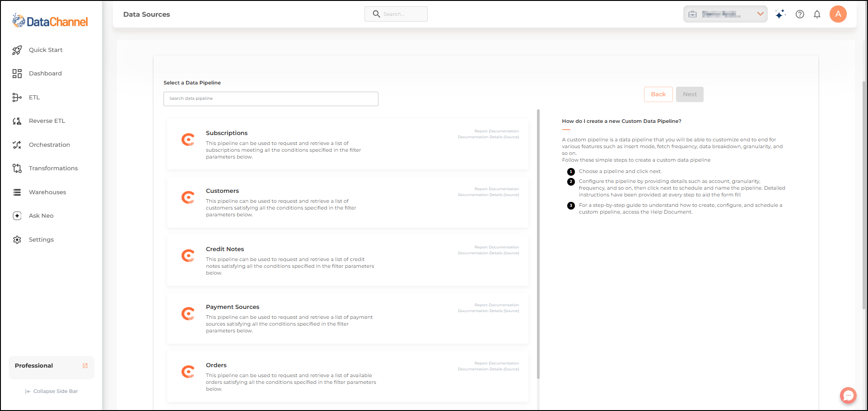Click the Settings gear icon
This screenshot has width=868, height=411.
[x=17, y=240]
